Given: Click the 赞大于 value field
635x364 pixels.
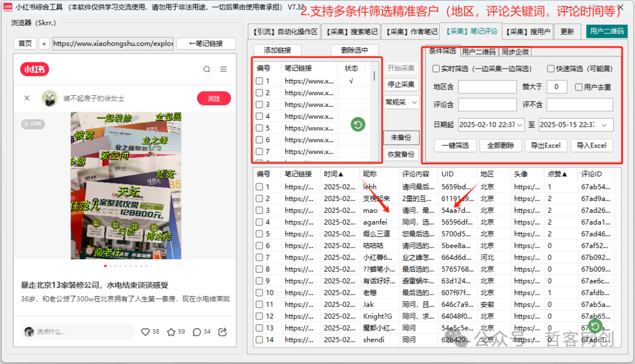Looking at the screenshot, I should (557, 87).
